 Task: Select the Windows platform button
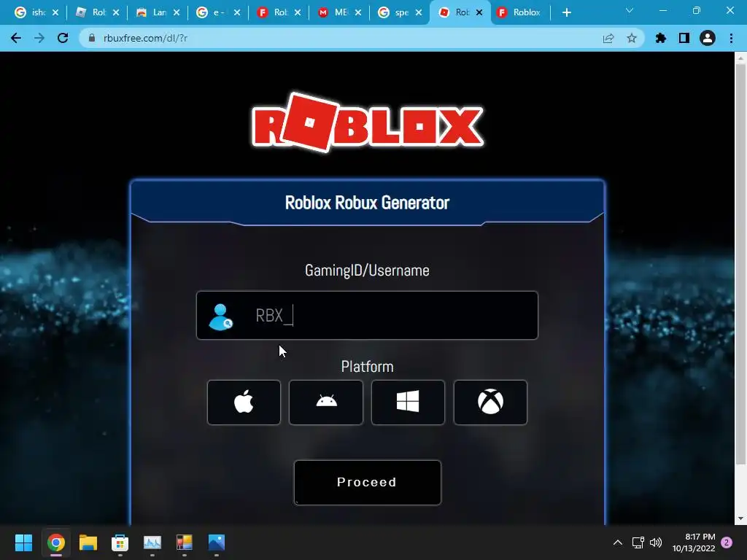[408, 402]
